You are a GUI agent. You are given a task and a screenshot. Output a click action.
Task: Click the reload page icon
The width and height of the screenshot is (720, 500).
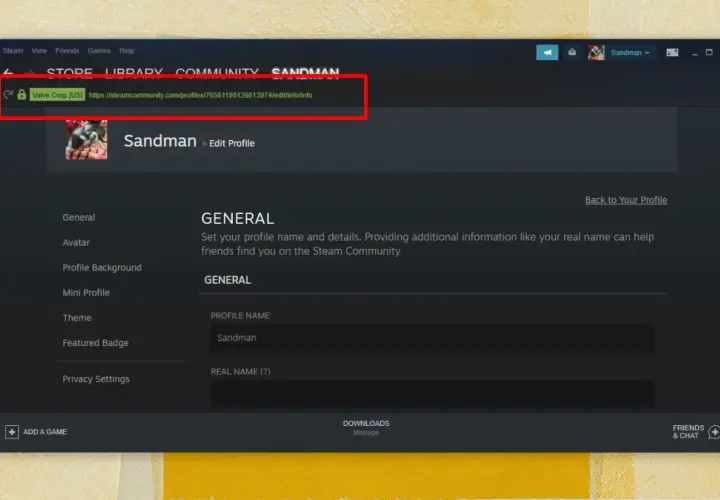point(8,95)
